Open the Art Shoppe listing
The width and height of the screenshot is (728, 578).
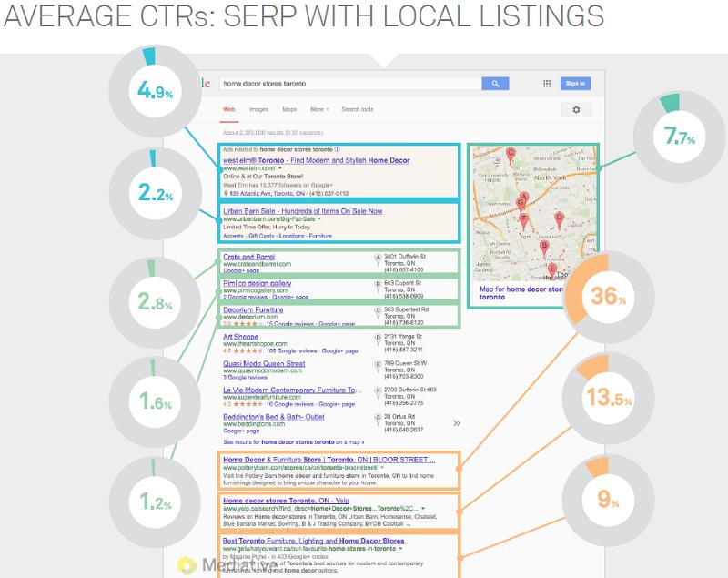[x=240, y=337]
